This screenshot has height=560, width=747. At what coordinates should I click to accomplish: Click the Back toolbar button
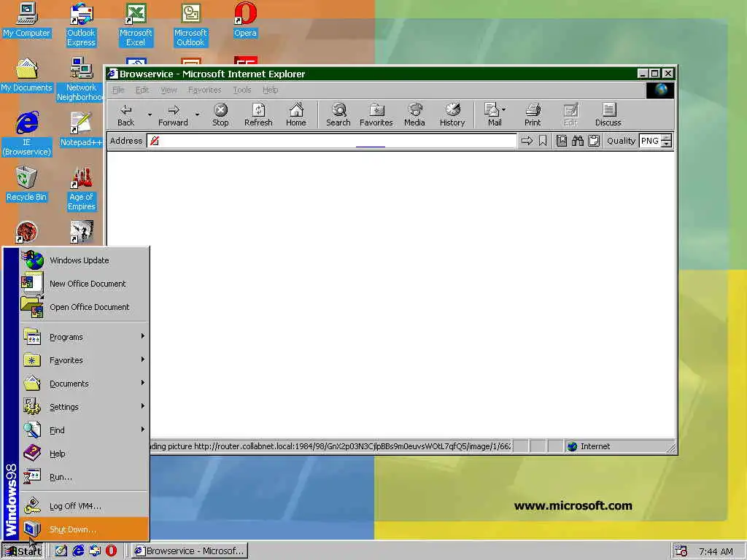[x=125, y=115]
